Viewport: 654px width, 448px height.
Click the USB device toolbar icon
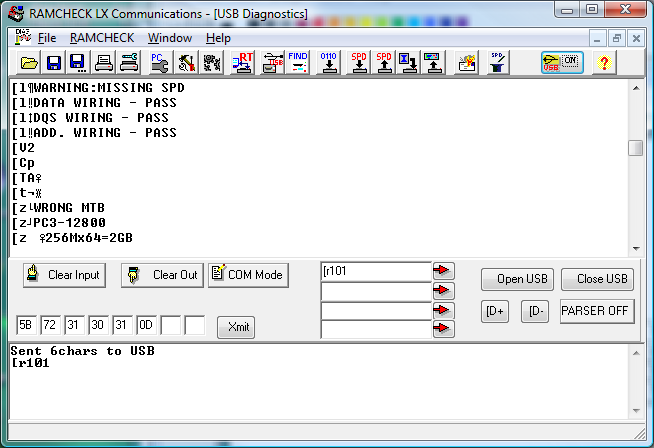coord(273,63)
